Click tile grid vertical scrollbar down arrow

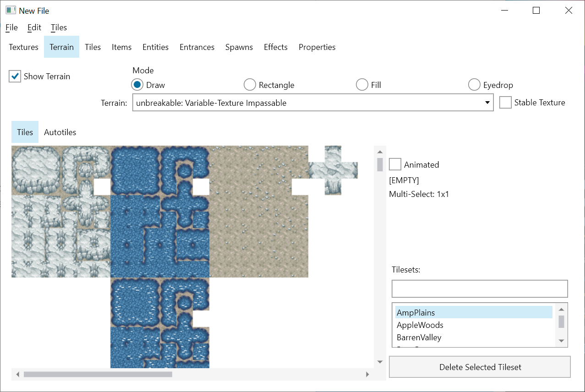[x=380, y=362]
